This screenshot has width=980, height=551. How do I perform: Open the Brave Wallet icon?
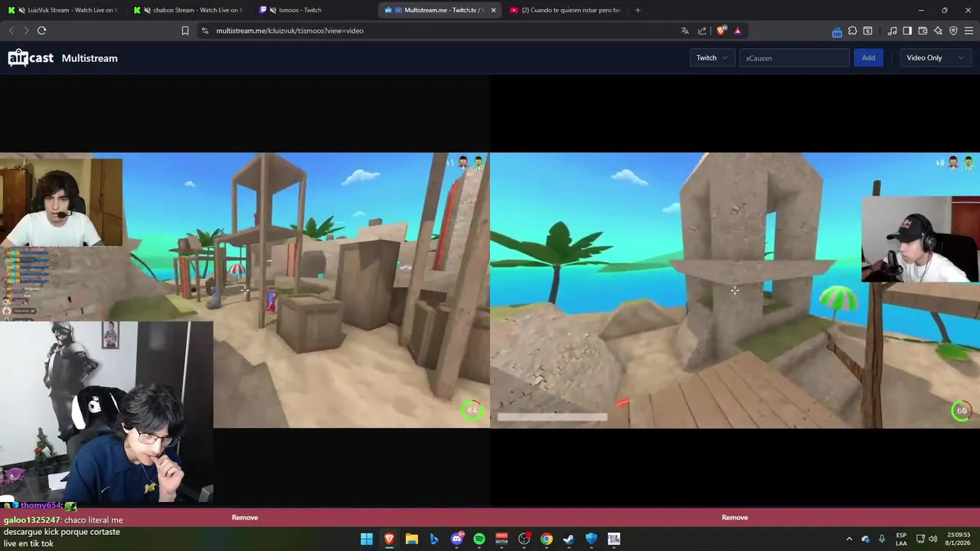pyautogui.click(x=923, y=31)
